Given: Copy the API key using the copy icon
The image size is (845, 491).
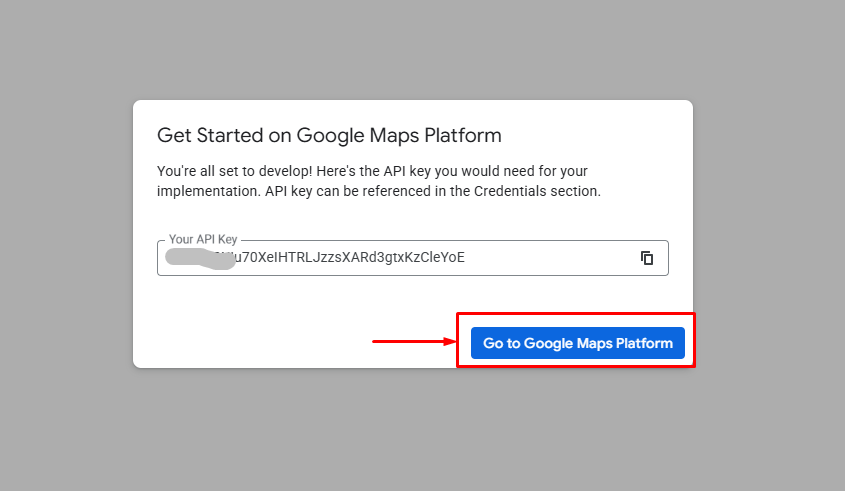Looking at the screenshot, I should [x=647, y=258].
